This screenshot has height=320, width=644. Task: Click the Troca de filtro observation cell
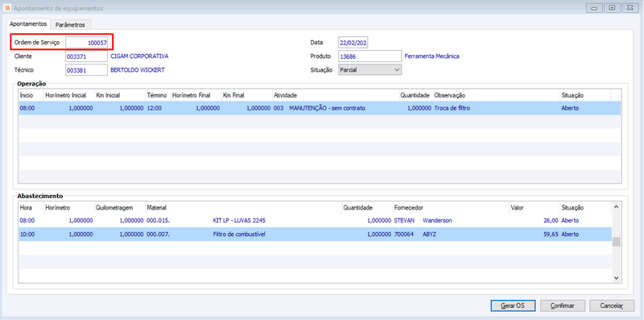452,108
